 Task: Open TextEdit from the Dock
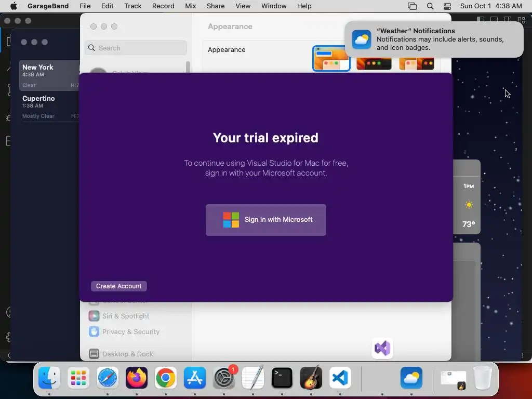pos(253,378)
